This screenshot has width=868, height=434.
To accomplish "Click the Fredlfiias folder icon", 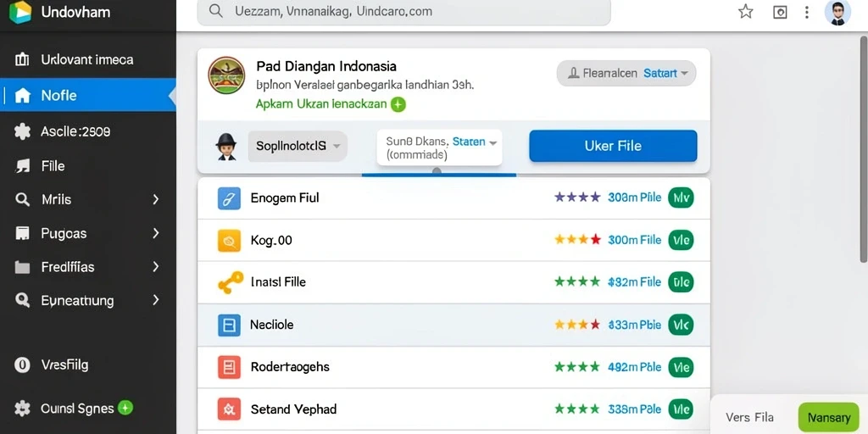I will [22, 268].
